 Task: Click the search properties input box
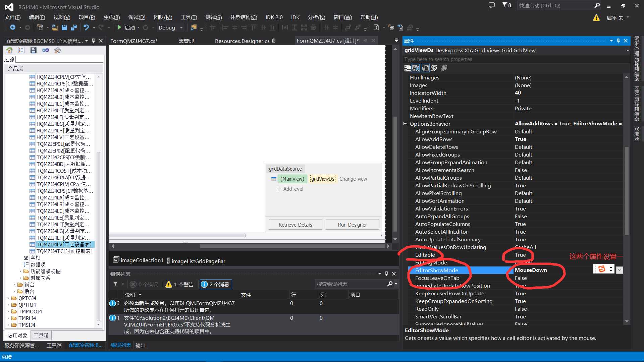(x=516, y=59)
